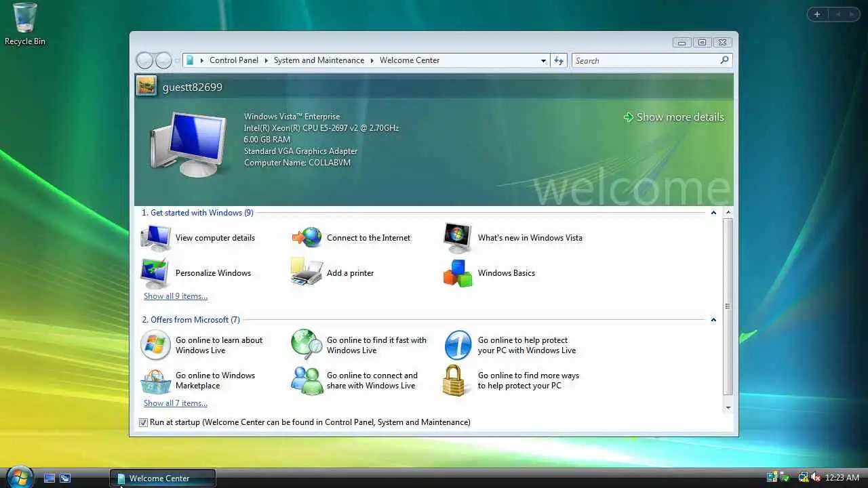Expand the arrow before Control Panel breadcrumb

(x=201, y=60)
